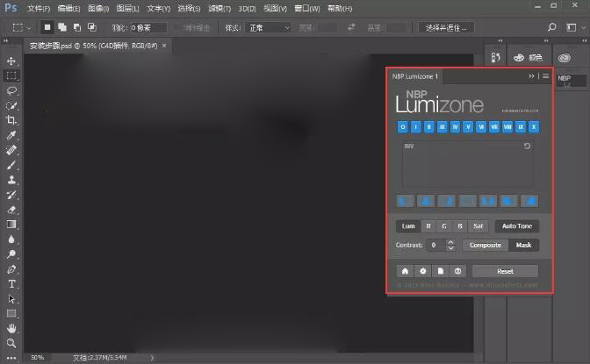Select the Lum channel option
The image size is (590, 364).
[408, 226]
